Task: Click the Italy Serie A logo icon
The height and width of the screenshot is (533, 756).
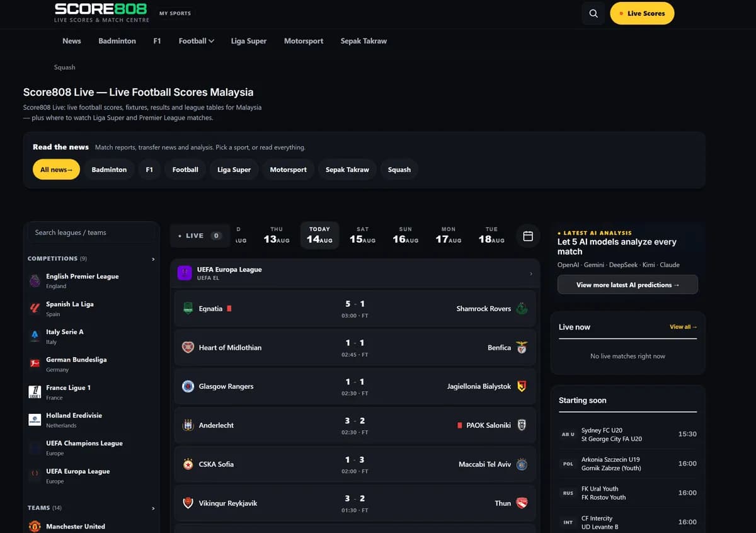Action: 35,336
